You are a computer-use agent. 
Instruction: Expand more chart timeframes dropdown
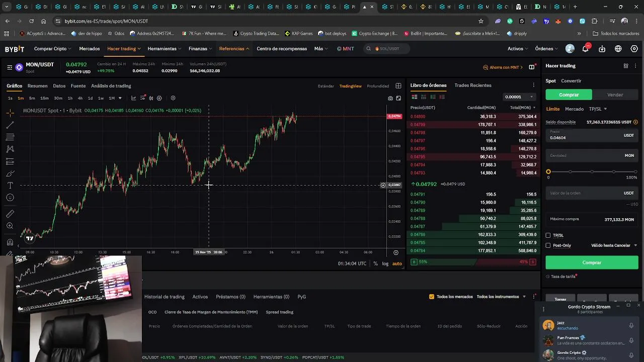pos(120,98)
